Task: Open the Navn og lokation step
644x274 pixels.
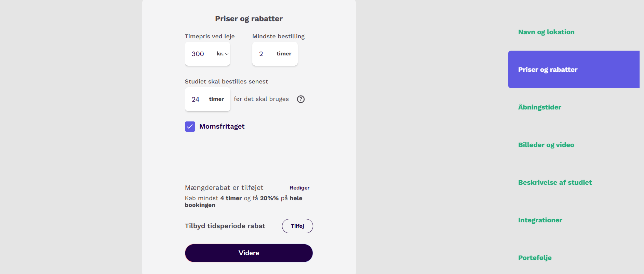Action: pos(546,32)
